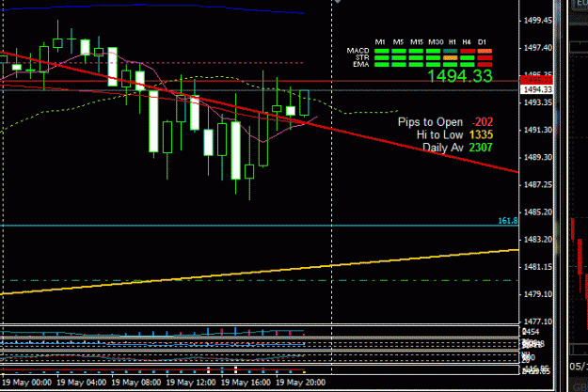Click the green STR H4 signal cell
The height and width of the screenshot is (392, 588).
pyautogui.click(x=468, y=57)
